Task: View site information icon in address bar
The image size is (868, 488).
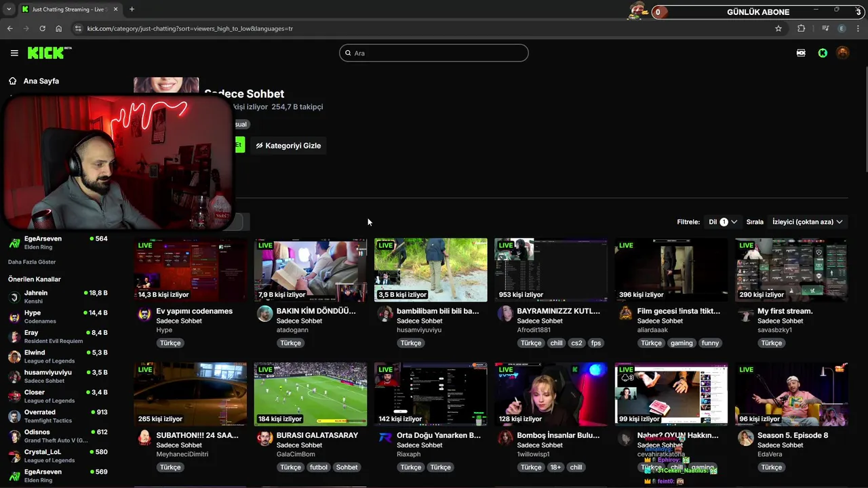Action: [x=78, y=28]
